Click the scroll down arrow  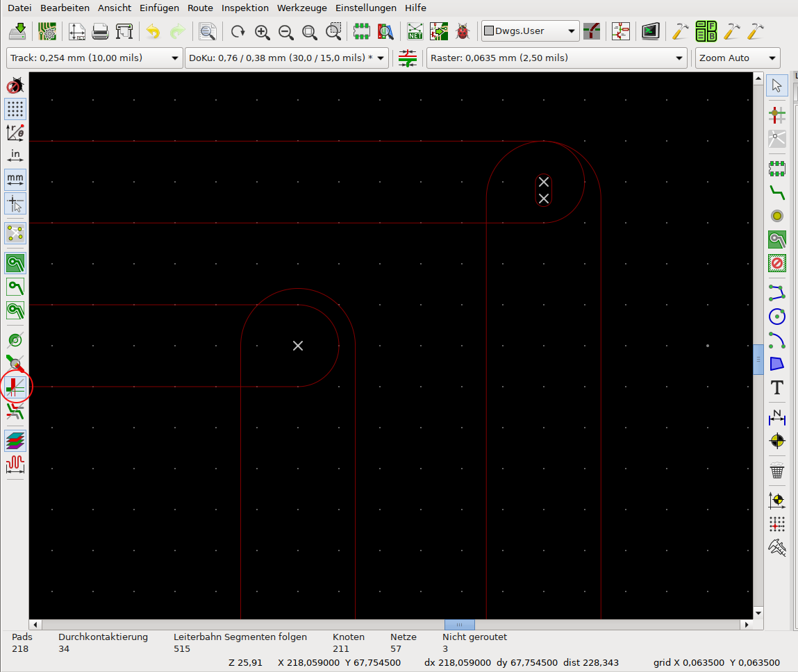click(758, 613)
